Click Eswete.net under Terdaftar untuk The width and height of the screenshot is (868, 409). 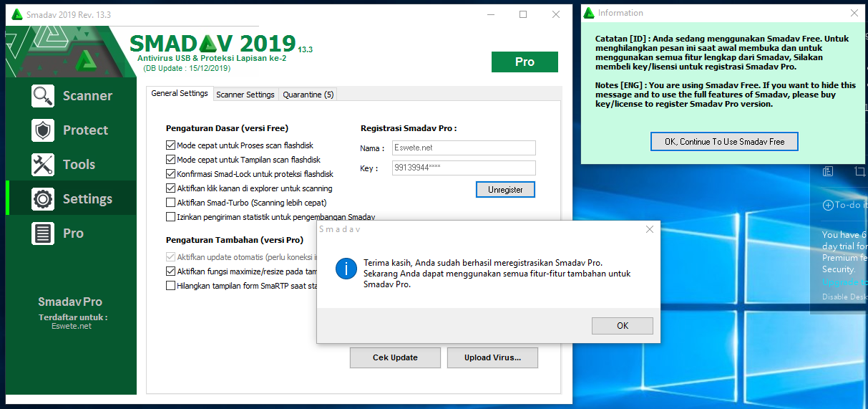pos(72,326)
